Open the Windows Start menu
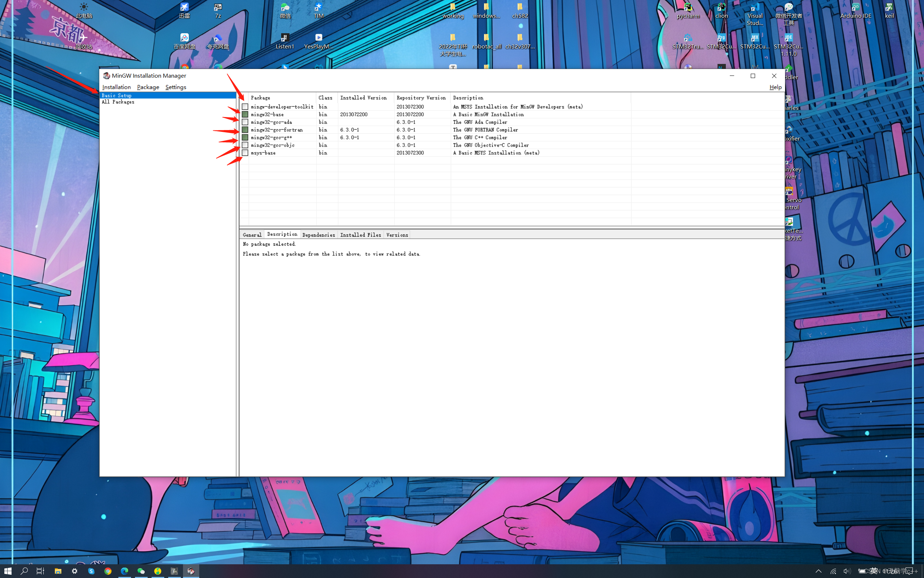924x578 pixels. (8, 571)
